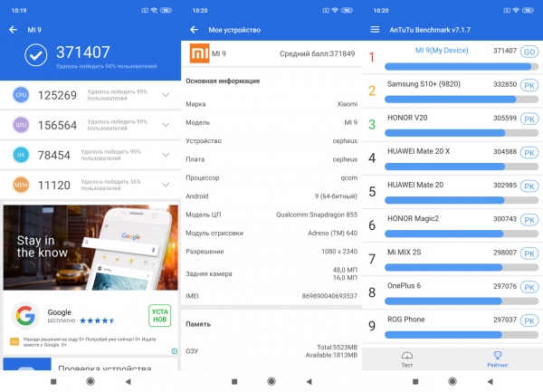This screenshot has width=543, height=392.
Task: Tap the Xiaomi MI logo icon
Action: [199, 53]
